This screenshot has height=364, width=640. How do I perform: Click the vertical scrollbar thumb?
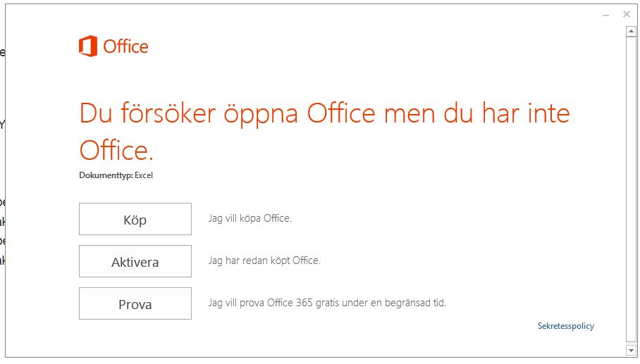631,189
